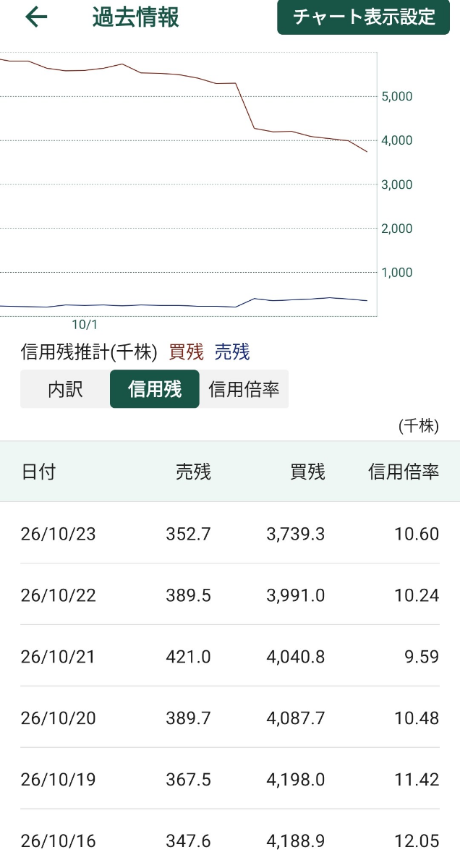Click the 2,000 axis label

pyautogui.click(x=396, y=229)
